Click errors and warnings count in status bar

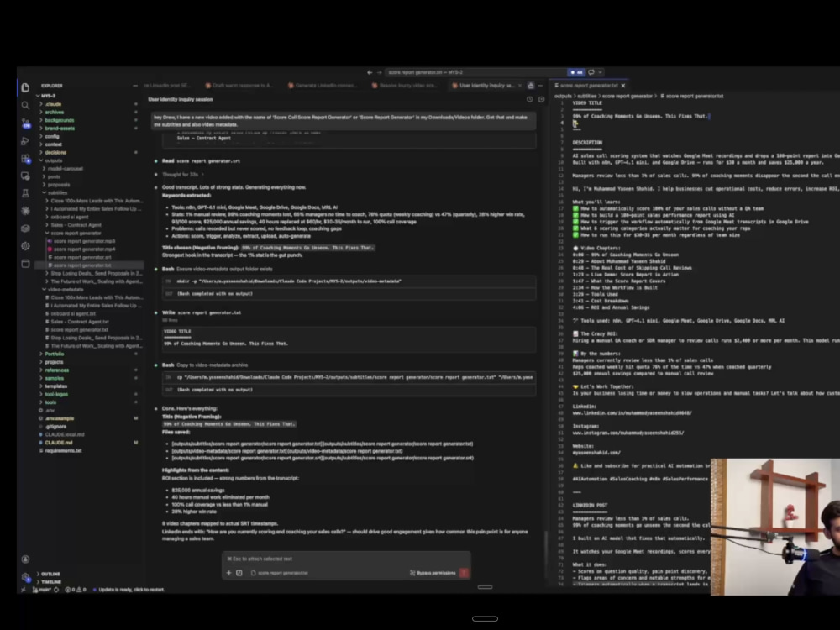tap(76, 590)
